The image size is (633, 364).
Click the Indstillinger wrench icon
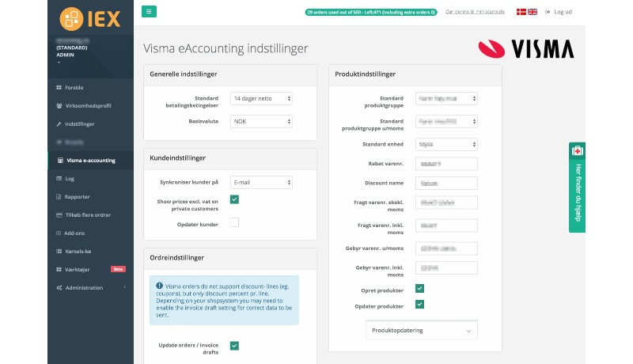click(x=59, y=124)
